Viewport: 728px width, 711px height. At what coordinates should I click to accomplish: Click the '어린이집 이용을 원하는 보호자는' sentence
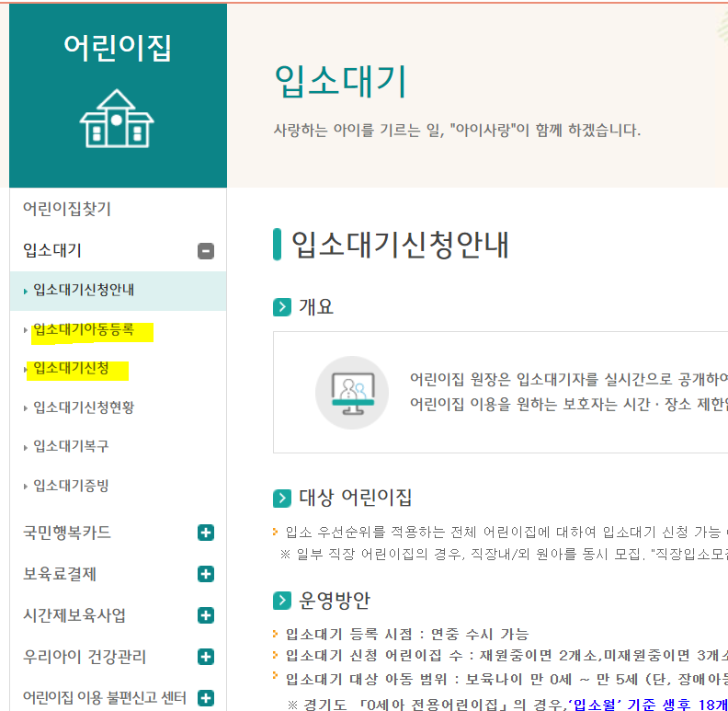[569, 405]
